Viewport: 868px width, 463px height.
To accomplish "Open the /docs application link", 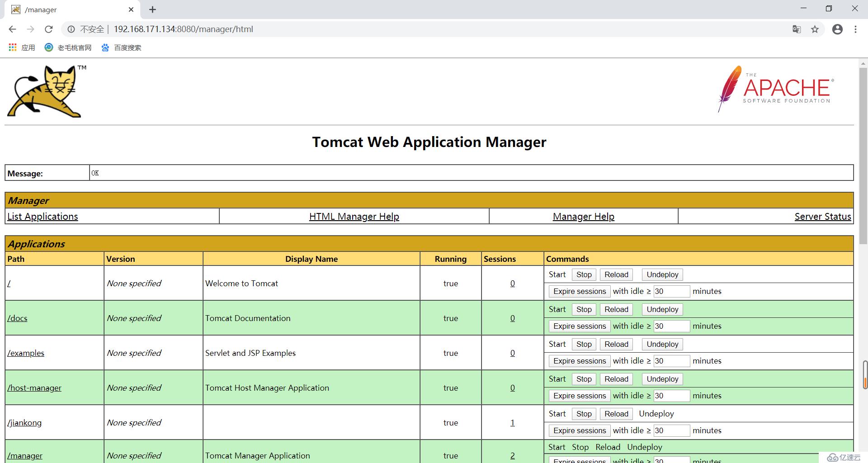I will pyautogui.click(x=17, y=318).
